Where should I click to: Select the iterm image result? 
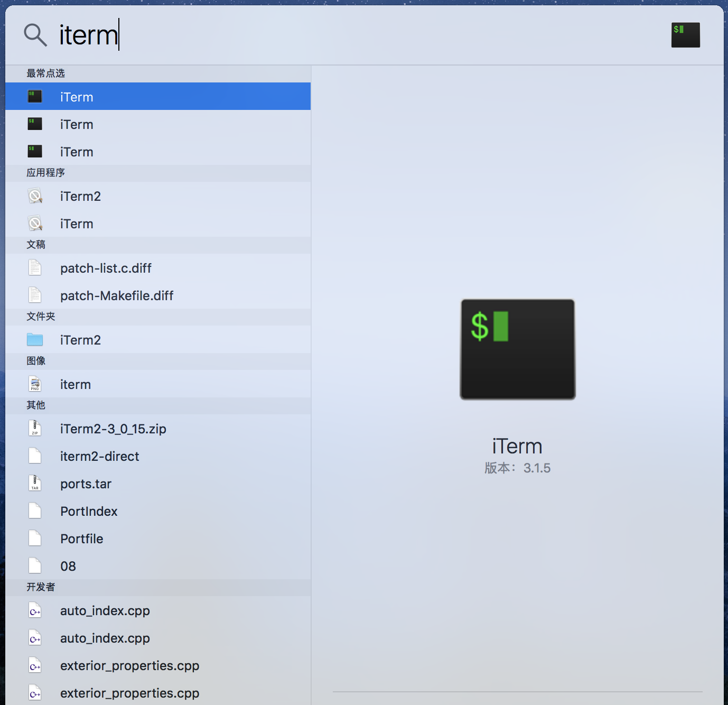point(158,384)
